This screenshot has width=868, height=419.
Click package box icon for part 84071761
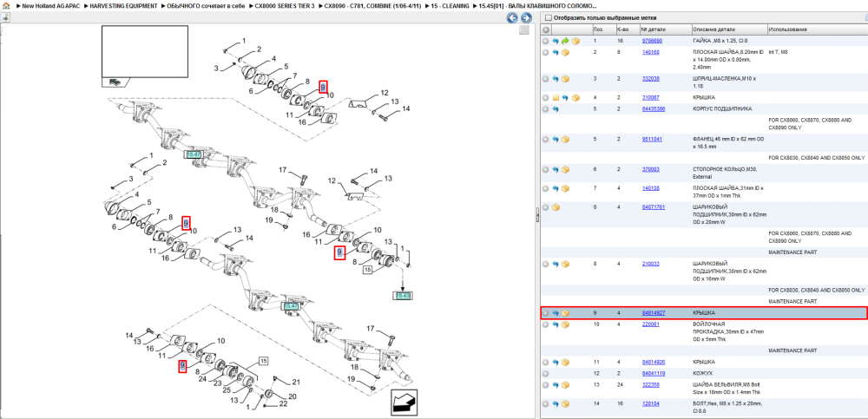556,207
